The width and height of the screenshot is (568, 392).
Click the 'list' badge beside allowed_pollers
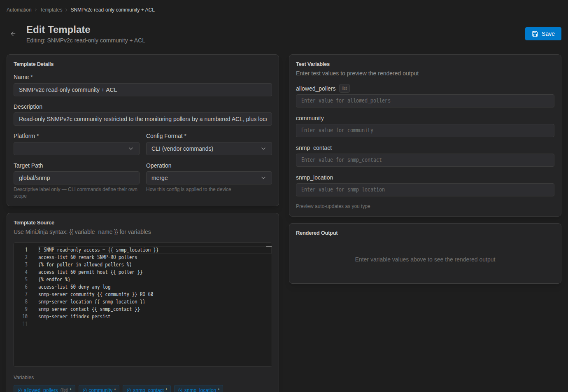(345, 89)
